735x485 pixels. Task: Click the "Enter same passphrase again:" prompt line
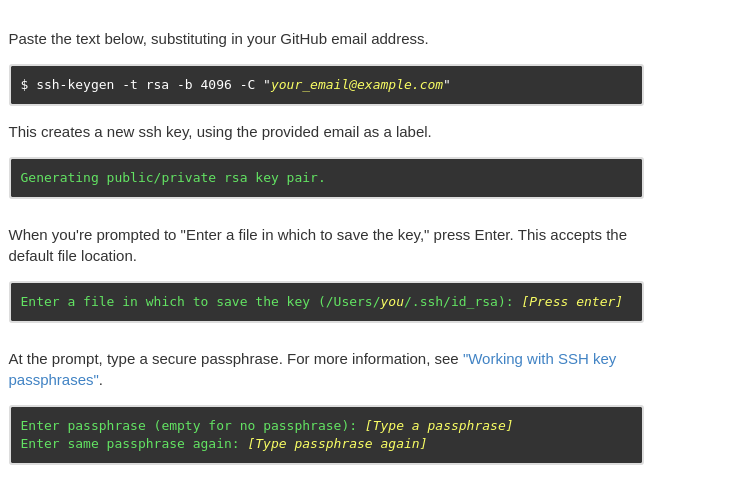coord(130,444)
